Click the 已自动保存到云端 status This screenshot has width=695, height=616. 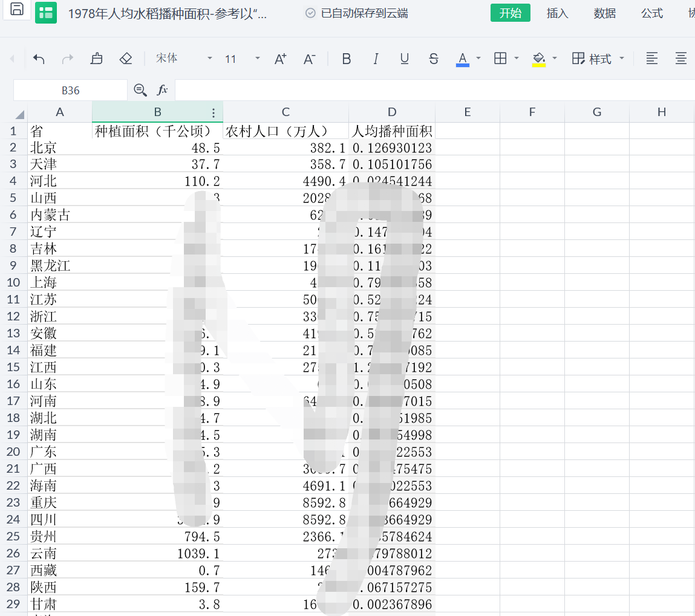pyautogui.click(x=356, y=13)
